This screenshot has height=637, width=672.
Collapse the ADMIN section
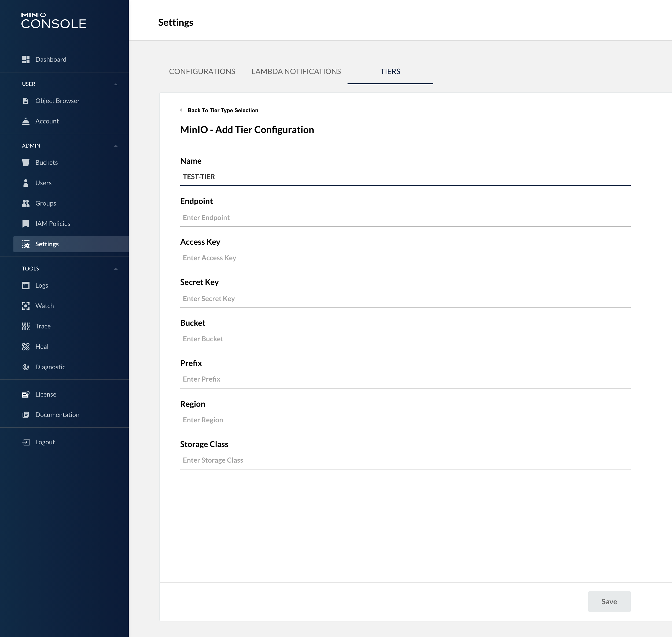[116, 146]
